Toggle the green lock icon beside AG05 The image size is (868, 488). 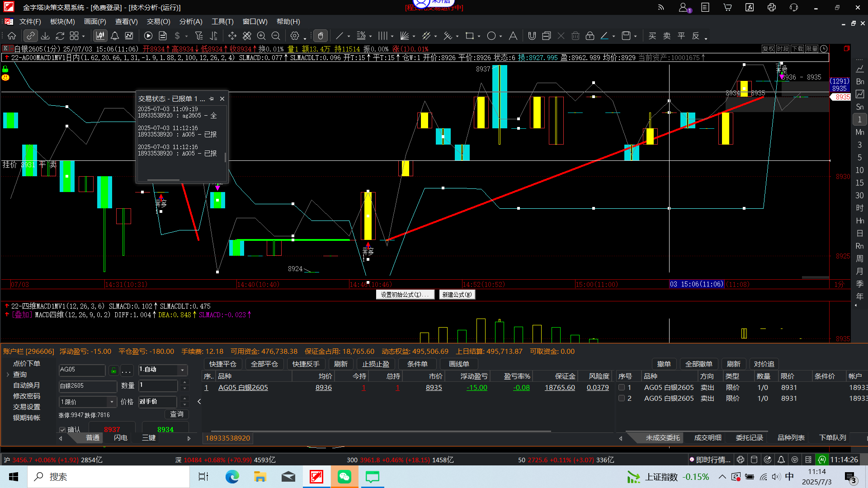pyautogui.click(x=114, y=371)
